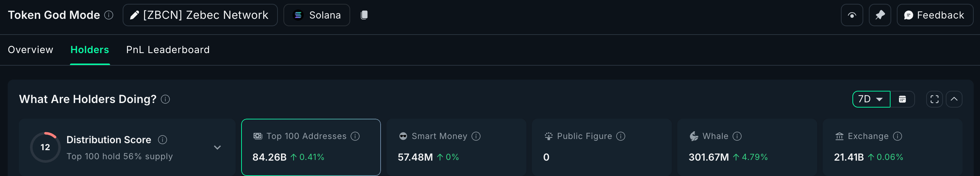Click the Solana chain selector button
The width and height of the screenshot is (980, 176).
coord(317,15)
